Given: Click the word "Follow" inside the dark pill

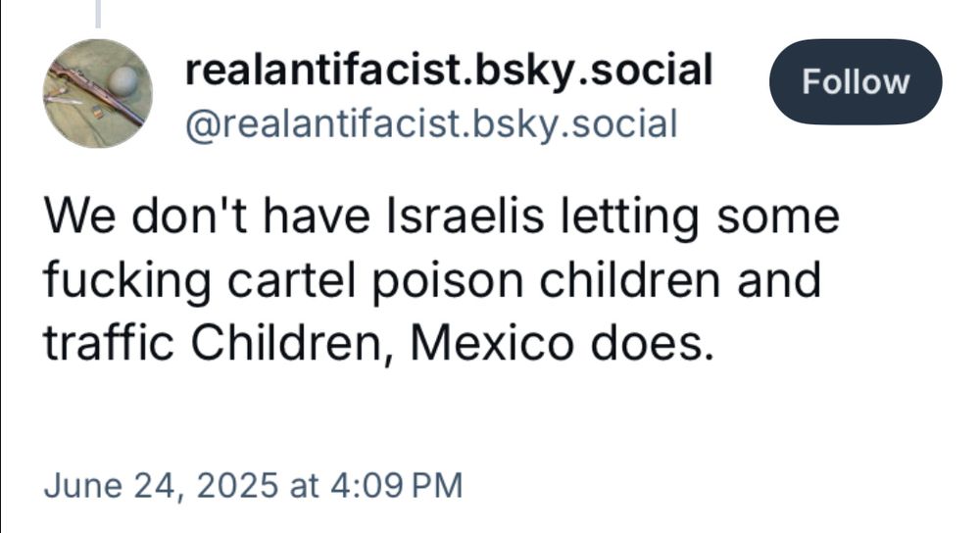Looking at the screenshot, I should pyautogui.click(x=856, y=82).
